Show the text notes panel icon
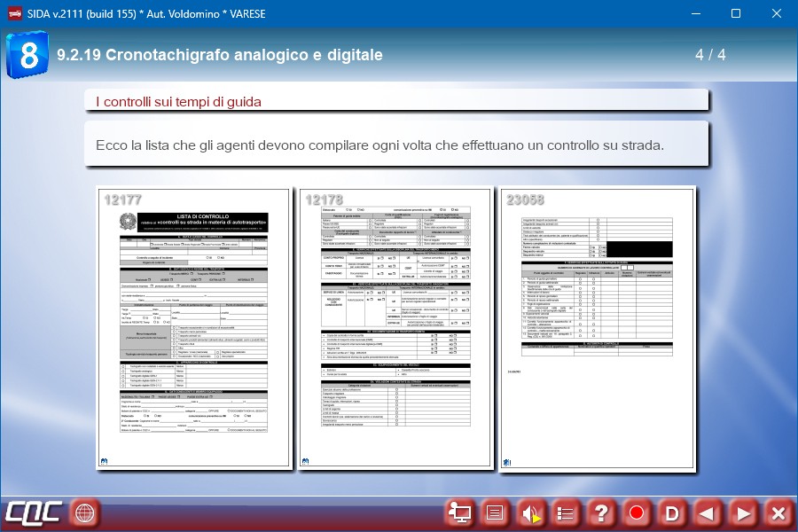 [495, 512]
